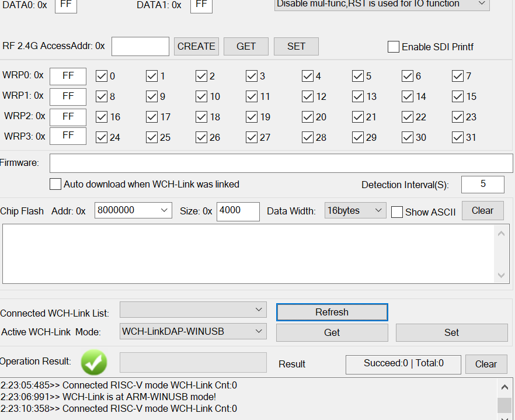Click the DATA1 hex value field

(201, 6)
